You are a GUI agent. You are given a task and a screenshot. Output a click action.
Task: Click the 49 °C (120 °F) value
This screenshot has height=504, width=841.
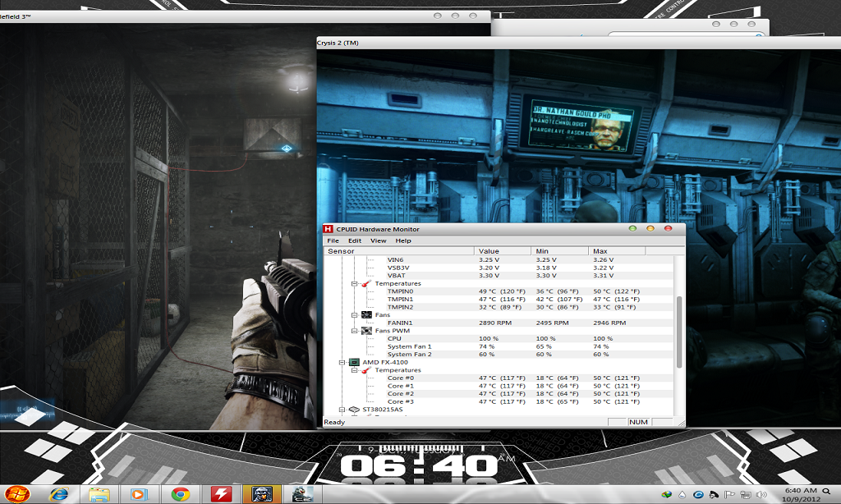point(502,291)
